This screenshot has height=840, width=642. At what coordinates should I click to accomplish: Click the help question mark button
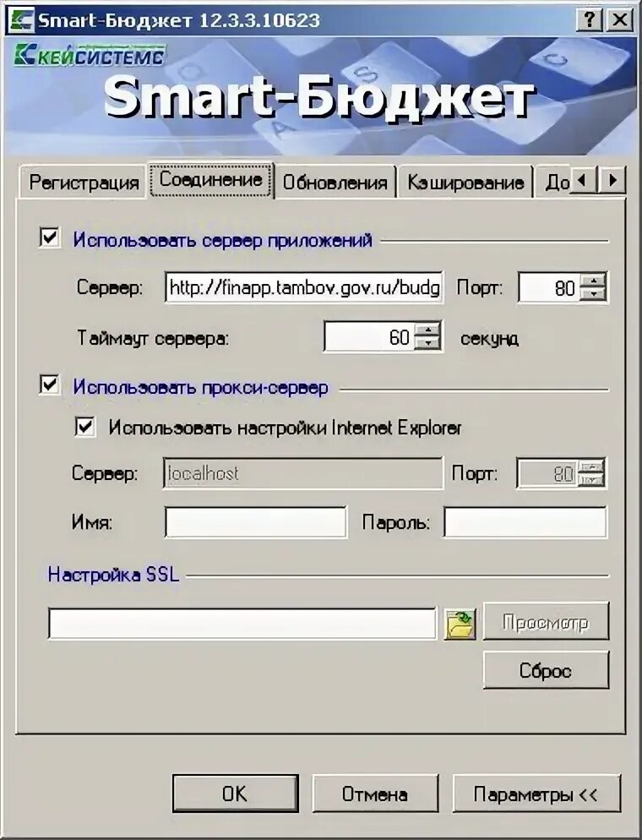(x=590, y=19)
